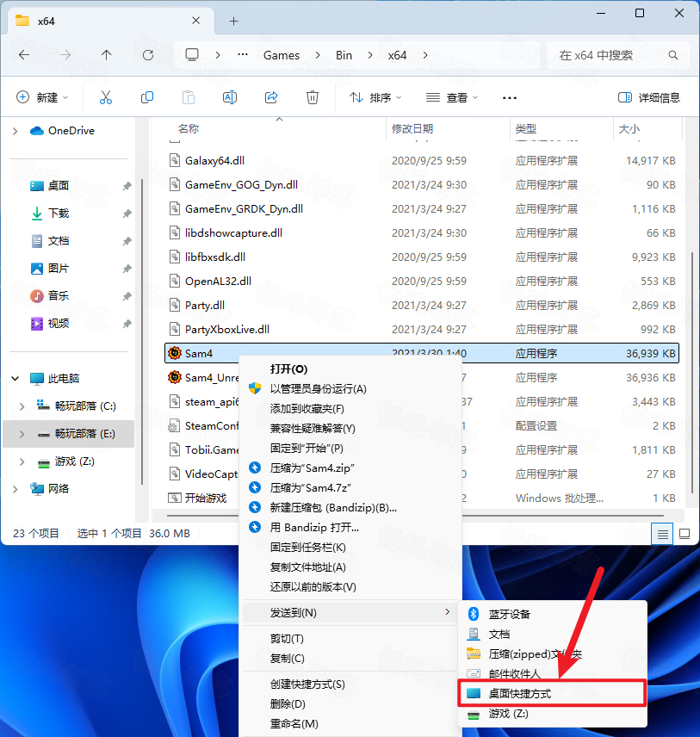The width and height of the screenshot is (700, 737).
Task: Choose 桌面快捷方式 in Send to submenu
Action: click(553, 693)
